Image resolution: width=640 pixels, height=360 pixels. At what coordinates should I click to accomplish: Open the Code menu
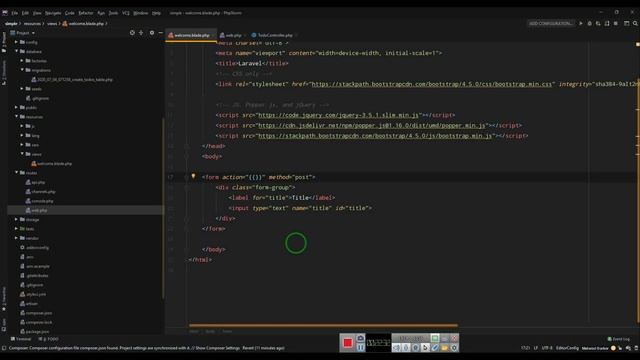70,13
